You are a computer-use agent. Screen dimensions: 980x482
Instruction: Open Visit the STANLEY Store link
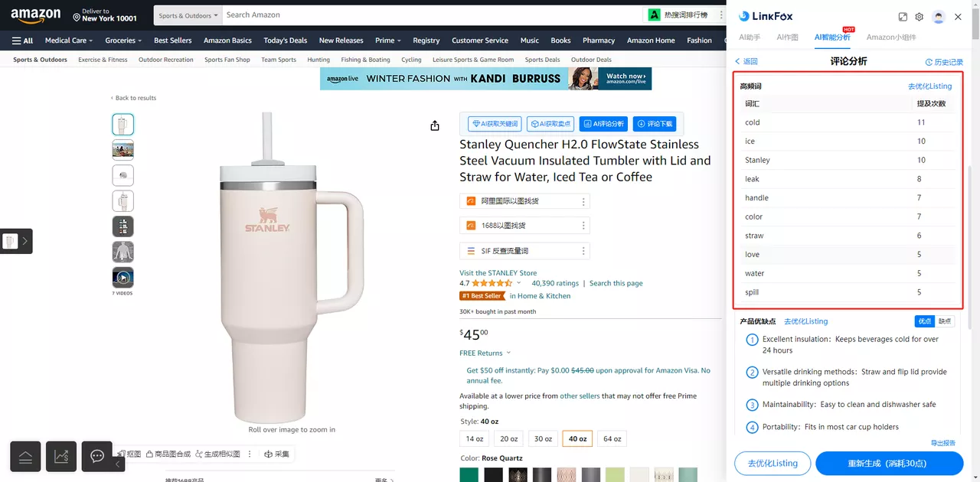tap(498, 273)
